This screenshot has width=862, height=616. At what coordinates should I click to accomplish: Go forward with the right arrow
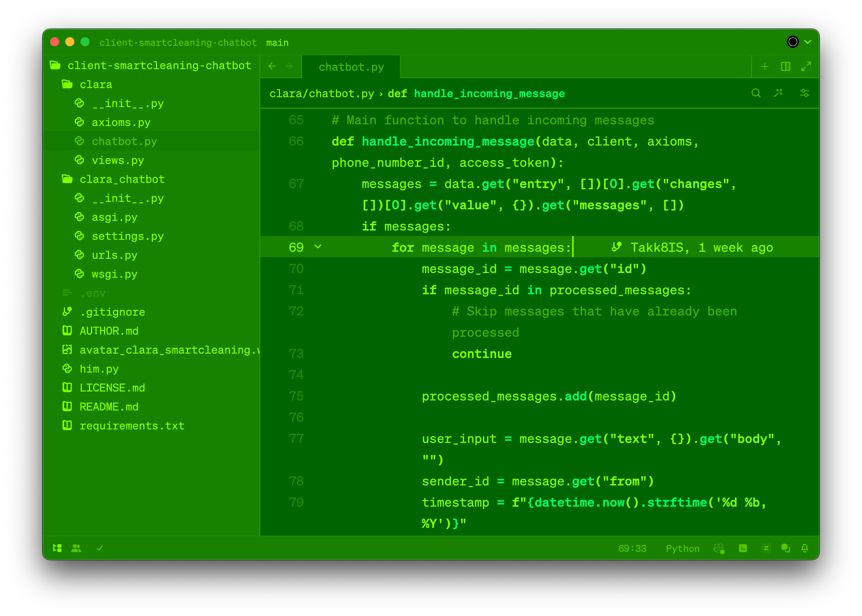click(289, 66)
